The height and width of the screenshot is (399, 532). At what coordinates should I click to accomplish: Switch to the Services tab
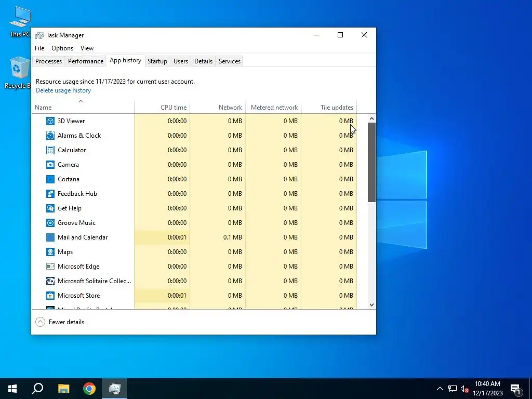pos(229,61)
